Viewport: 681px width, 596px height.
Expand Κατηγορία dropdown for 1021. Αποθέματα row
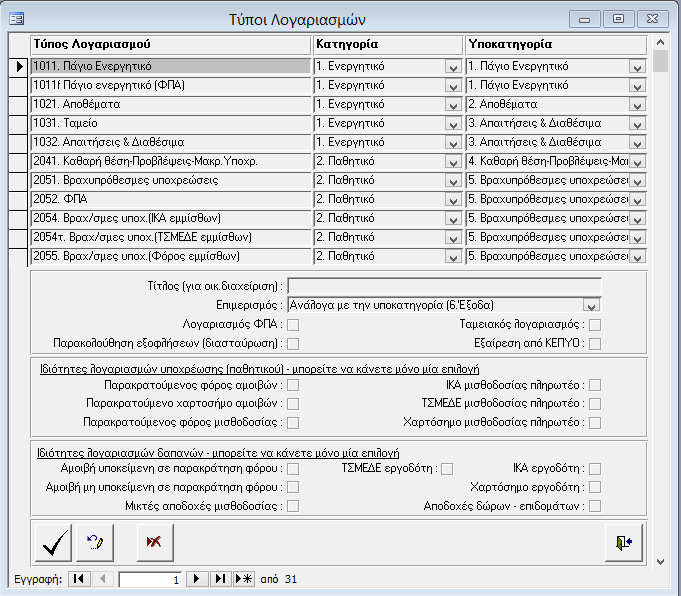[452, 104]
